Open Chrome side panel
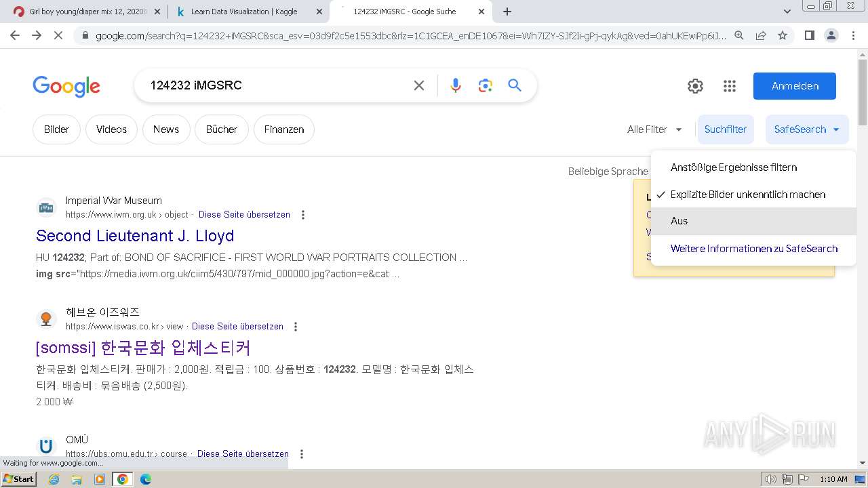868x488 pixels. tap(810, 35)
